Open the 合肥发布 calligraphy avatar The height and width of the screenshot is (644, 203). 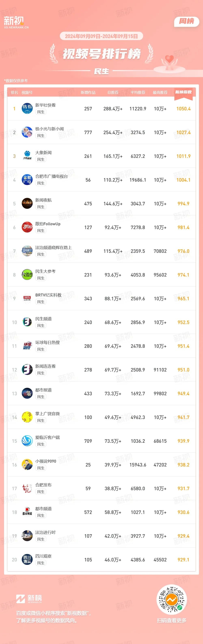(x=27, y=489)
